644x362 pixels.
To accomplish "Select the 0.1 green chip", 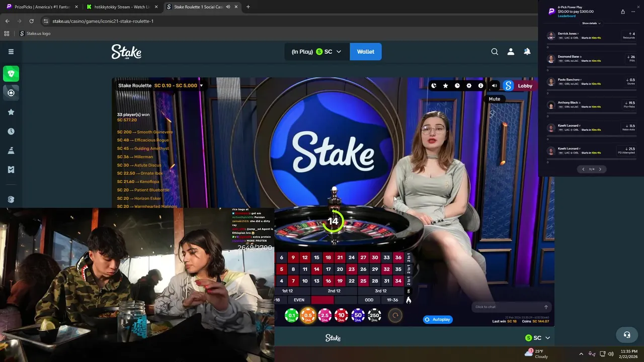I will (292, 316).
